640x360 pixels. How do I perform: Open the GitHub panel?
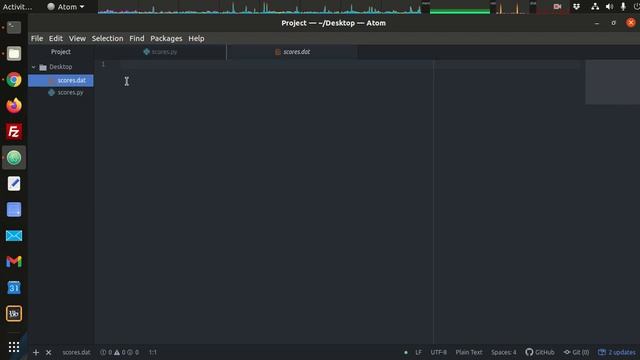point(540,352)
